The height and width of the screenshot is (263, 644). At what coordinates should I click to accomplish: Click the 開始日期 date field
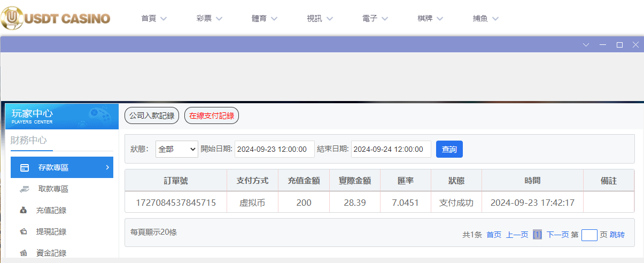pyautogui.click(x=275, y=149)
